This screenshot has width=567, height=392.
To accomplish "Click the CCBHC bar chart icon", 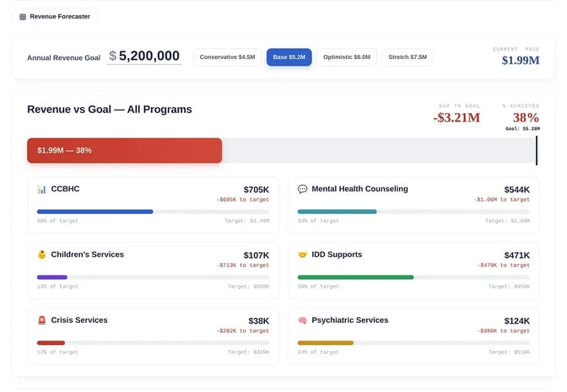I will [x=41, y=190].
